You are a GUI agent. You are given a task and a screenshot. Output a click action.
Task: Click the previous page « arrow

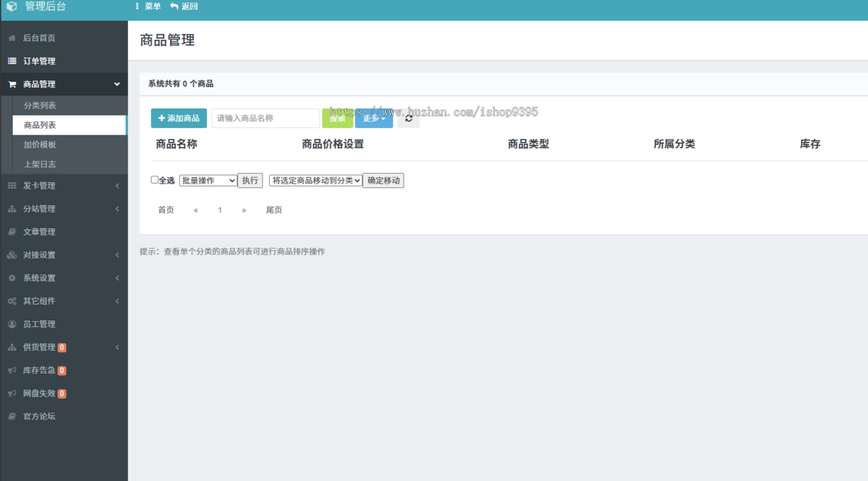pos(196,210)
